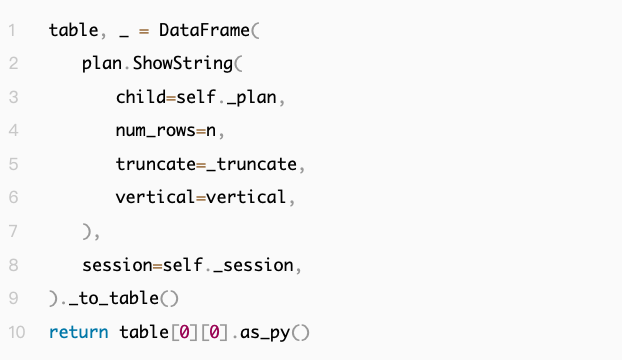
Task: Click session keyword on line 8
Action: tap(117, 265)
